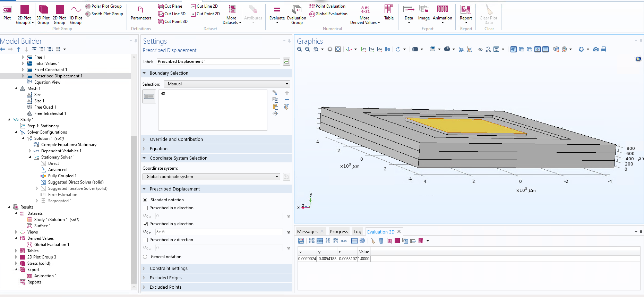This screenshot has height=297, width=644.
Task: Click the Zoom In icon in Graphics toolbar
Action: (x=300, y=49)
